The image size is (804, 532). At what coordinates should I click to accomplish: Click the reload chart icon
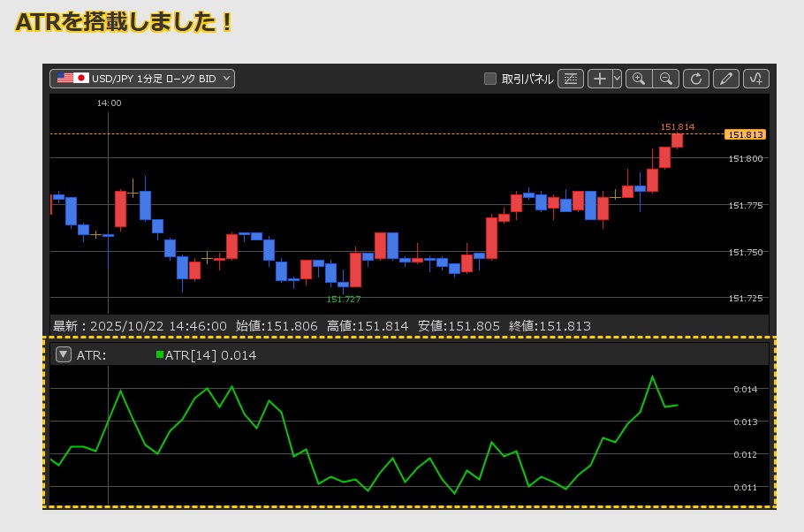[696, 79]
